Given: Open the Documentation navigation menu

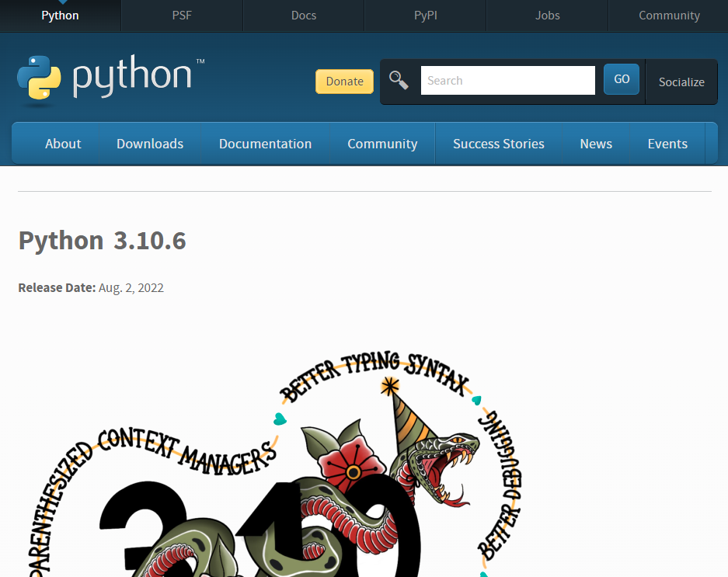Looking at the screenshot, I should tap(265, 144).
